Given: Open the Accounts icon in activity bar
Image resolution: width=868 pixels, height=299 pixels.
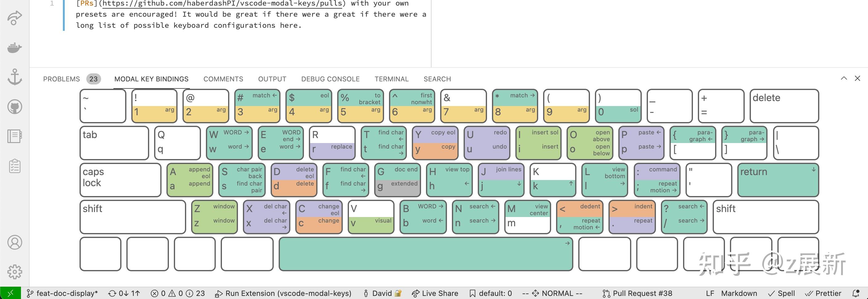Looking at the screenshot, I should [x=14, y=242].
